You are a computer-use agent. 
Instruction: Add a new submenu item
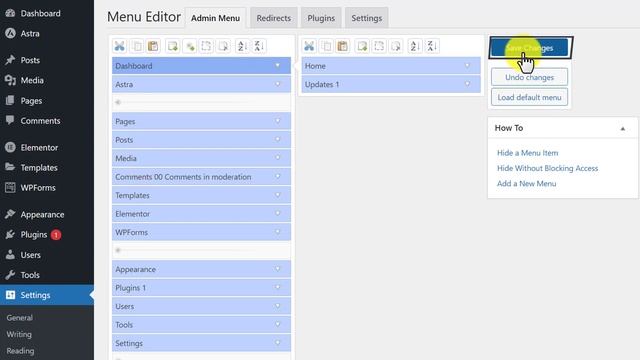coord(362,46)
